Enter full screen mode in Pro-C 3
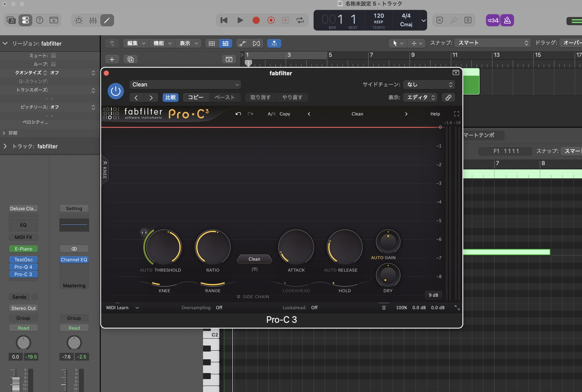This screenshot has width=582, height=392. point(457,114)
